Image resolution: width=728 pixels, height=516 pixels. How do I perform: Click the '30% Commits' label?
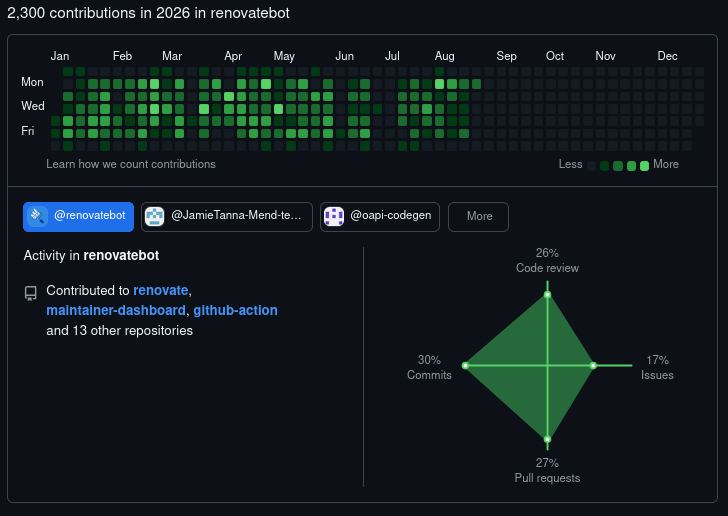(x=429, y=367)
